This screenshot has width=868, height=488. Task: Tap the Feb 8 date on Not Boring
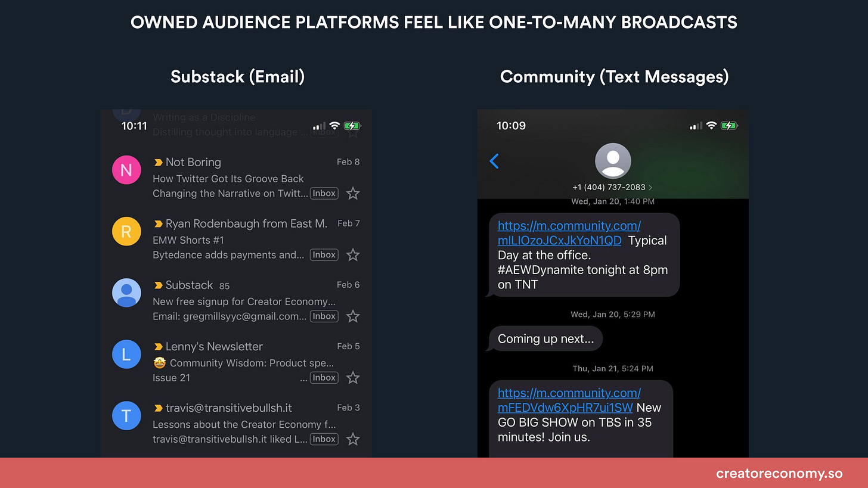click(x=348, y=162)
